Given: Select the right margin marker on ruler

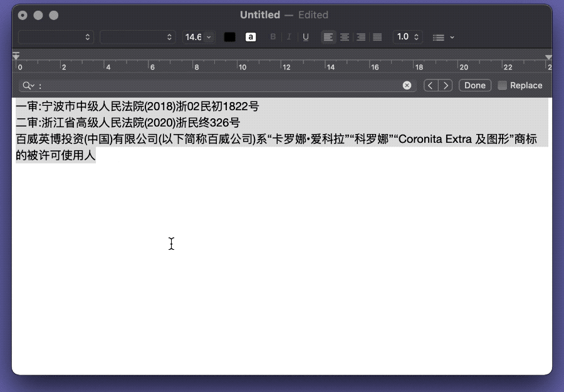Looking at the screenshot, I should [x=548, y=57].
